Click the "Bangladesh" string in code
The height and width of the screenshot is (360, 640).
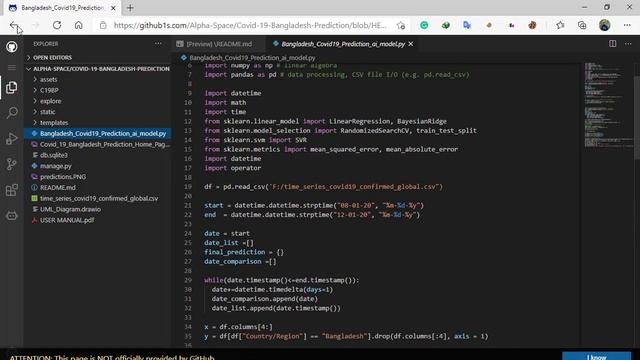[344, 336]
